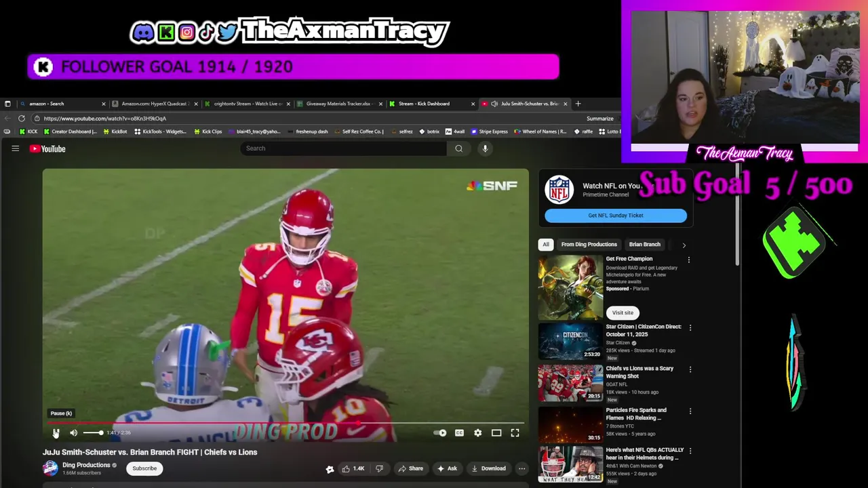Open options for Particles Fire Sparks video
The width and height of the screenshot is (868, 488).
pos(690,411)
